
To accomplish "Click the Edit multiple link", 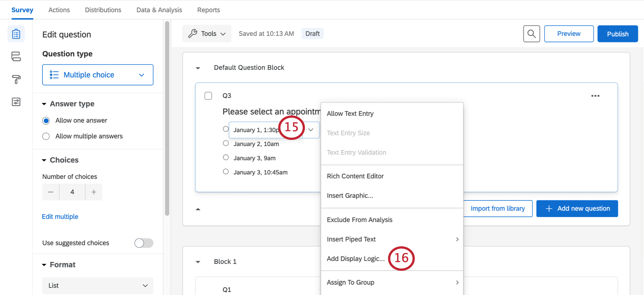I will (60, 217).
